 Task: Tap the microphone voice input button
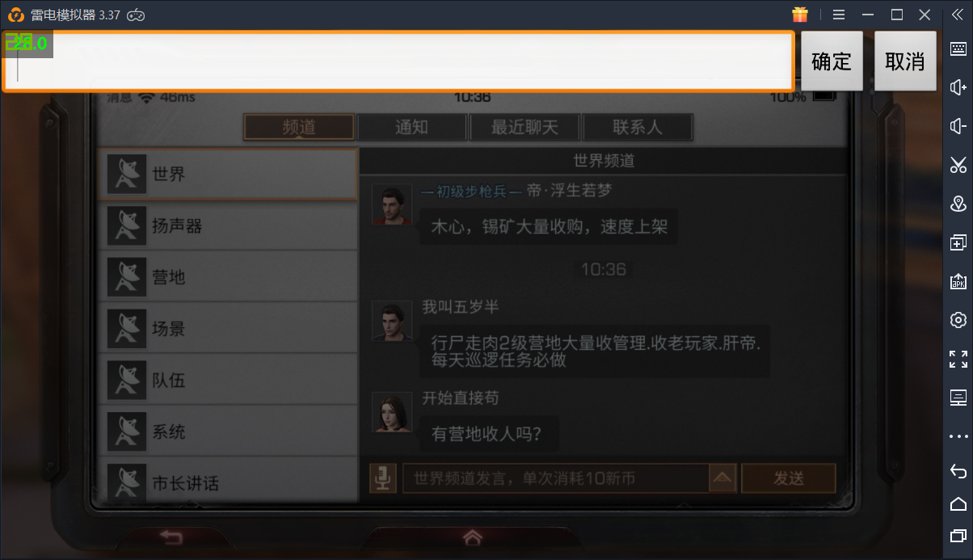383,478
